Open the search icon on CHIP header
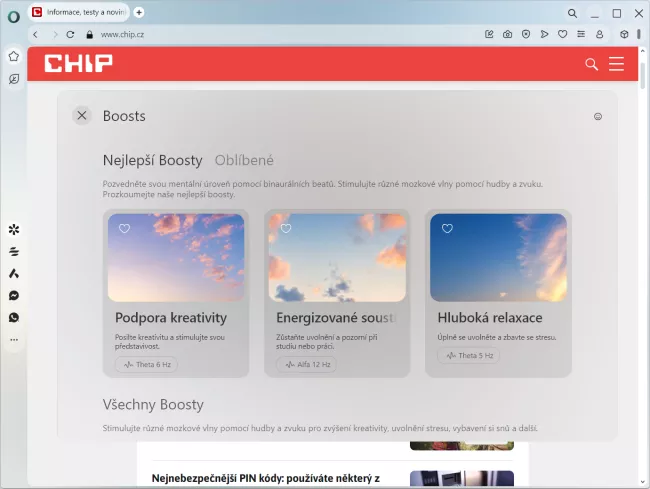The height and width of the screenshot is (489, 650). click(591, 64)
